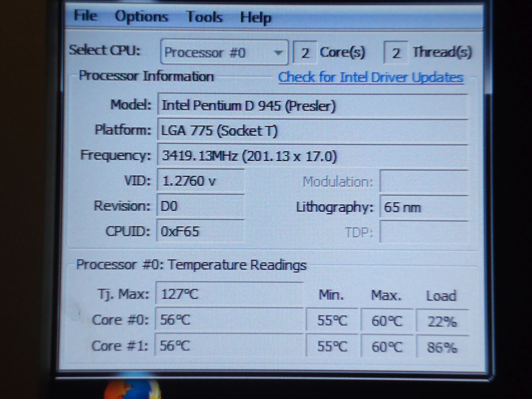Open the Tools menu
The image size is (532, 399).
tap(204, 17)
